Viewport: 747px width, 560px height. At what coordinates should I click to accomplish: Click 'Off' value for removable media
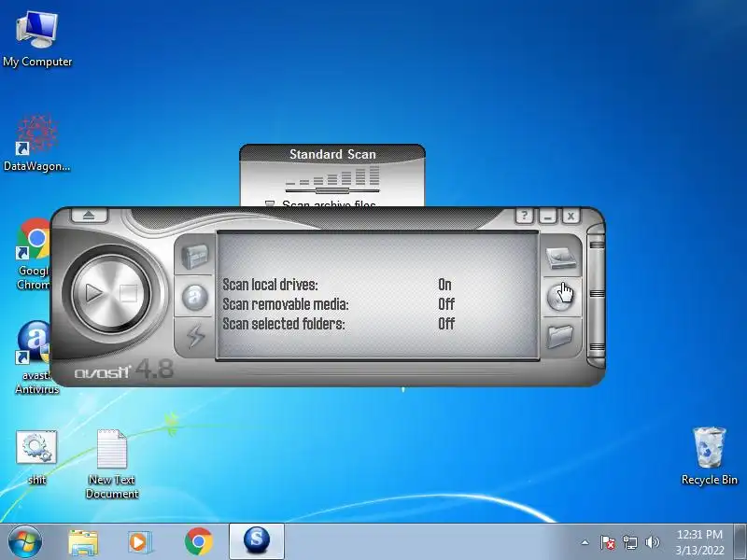point(446,304)
